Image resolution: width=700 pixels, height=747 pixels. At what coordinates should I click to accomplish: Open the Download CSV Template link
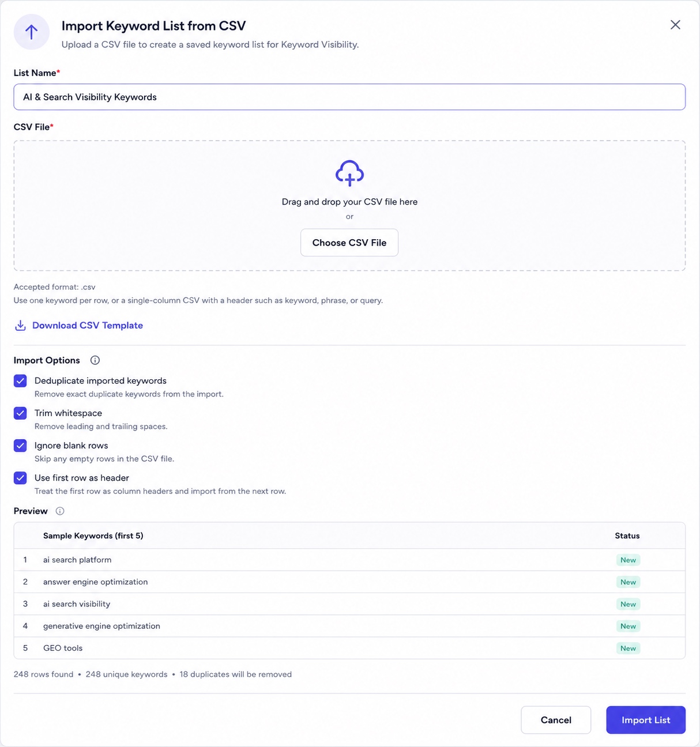click(x=88, y=325)
